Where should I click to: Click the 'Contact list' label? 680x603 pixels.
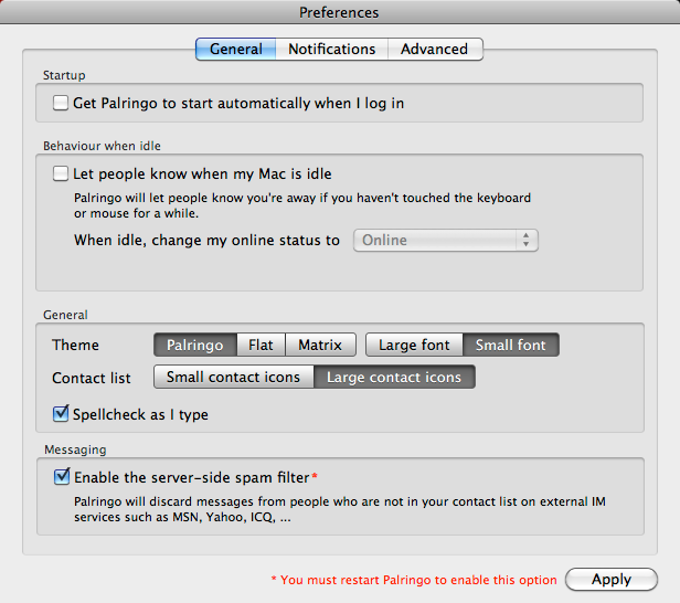(92, 378)
